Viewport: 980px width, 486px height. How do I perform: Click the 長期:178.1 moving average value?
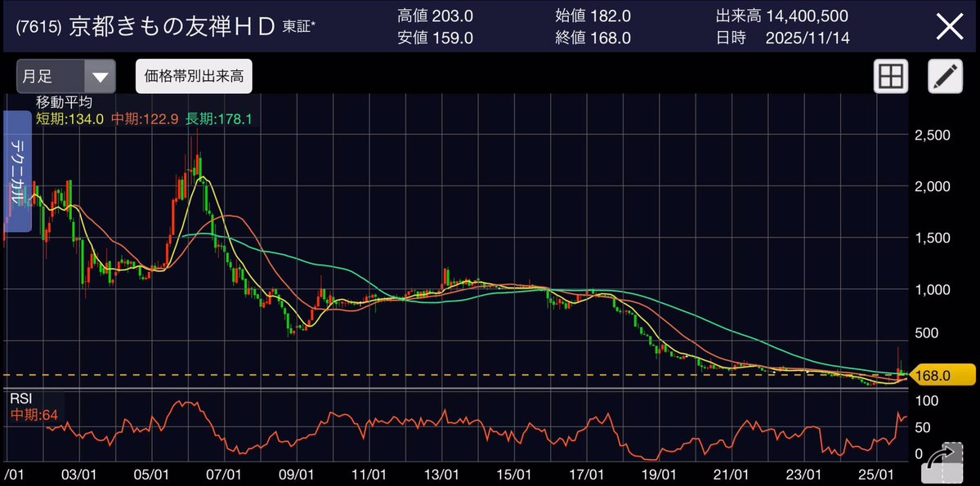click(219, 118)
